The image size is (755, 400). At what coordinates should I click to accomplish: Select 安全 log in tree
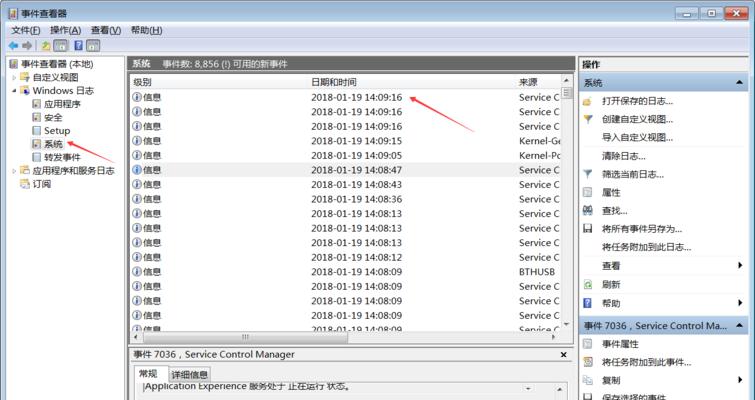[53, 117]
